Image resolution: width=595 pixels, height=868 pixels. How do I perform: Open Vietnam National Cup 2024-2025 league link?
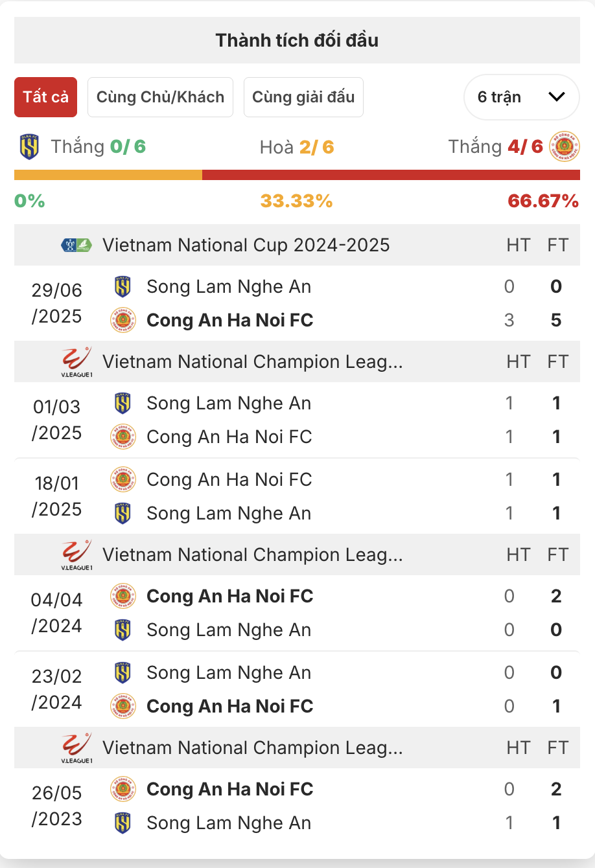click(246, 246)
